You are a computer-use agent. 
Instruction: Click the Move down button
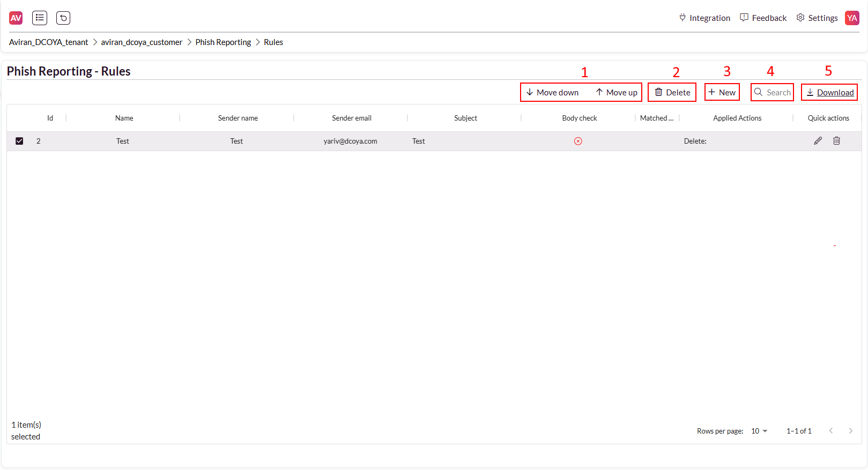coord(552,93)
